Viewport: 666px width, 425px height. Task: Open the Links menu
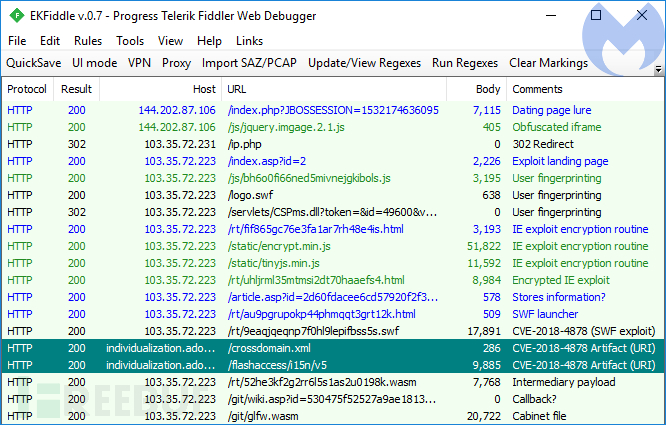point(249,41)
